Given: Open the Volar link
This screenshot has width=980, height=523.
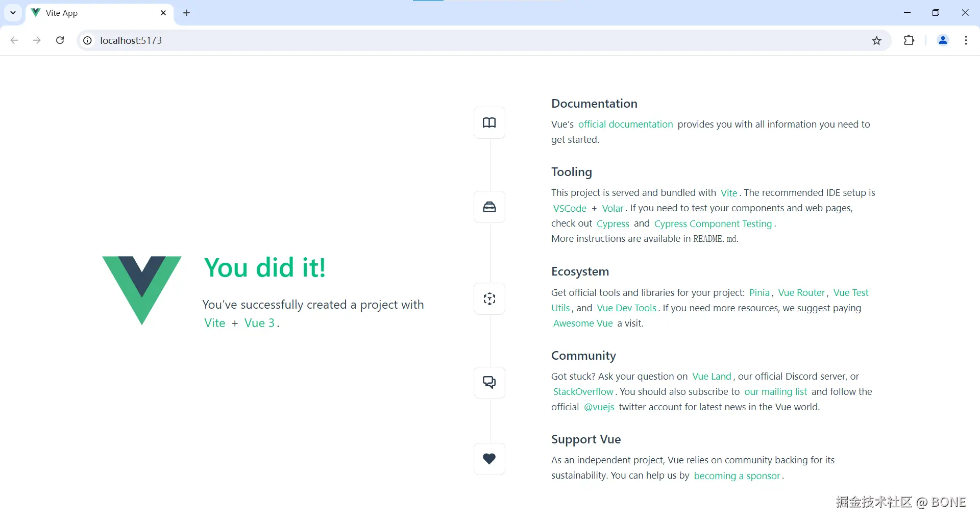Looking at the screenshot, I should [x=612, y=208].
